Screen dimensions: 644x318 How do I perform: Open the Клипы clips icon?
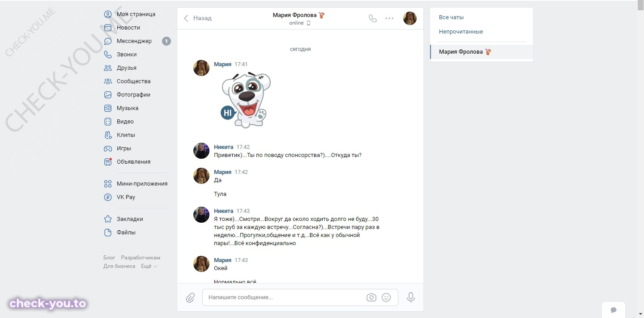click(108, 135)
